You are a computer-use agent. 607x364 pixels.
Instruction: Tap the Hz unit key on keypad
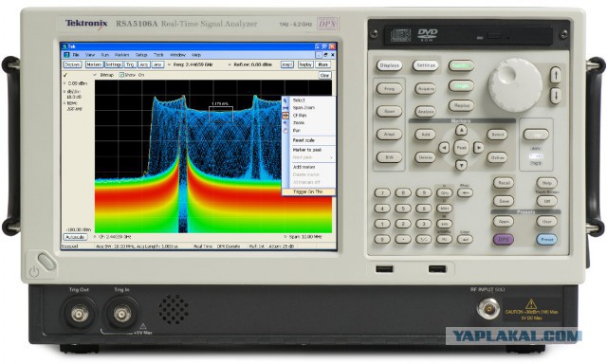click(444, 240)
